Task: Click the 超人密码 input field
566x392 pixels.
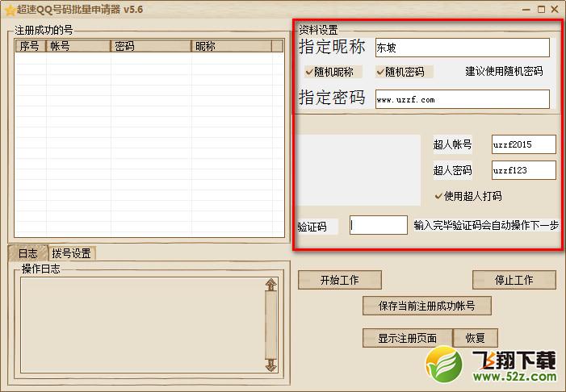Action: 523,170
